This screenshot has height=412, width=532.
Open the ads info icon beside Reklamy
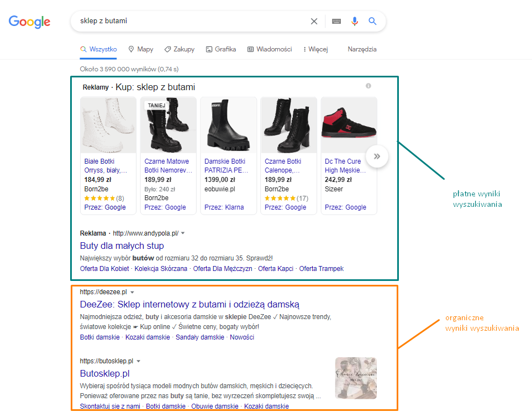coord(368,86)
